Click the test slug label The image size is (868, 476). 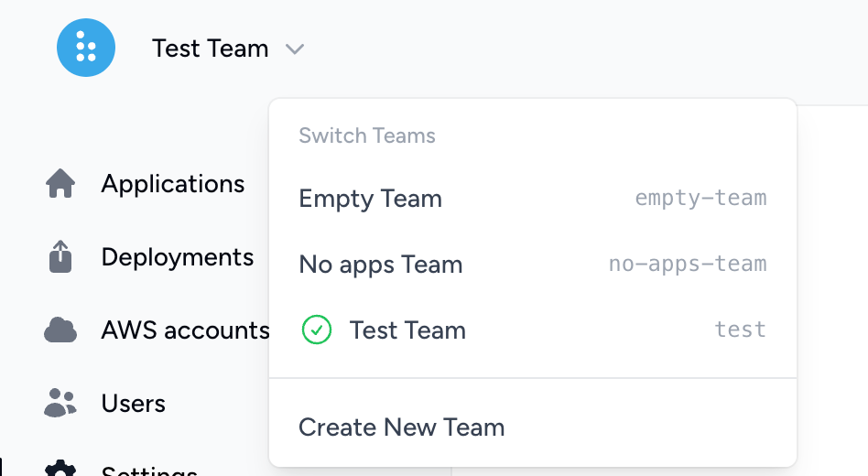coord(740,330)
